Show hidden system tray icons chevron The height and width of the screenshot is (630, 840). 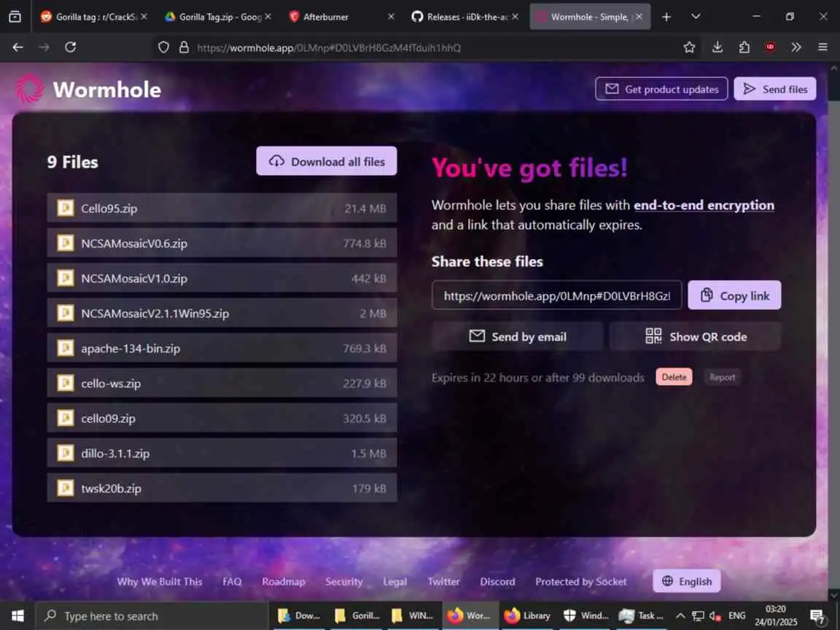click(680, 615)
